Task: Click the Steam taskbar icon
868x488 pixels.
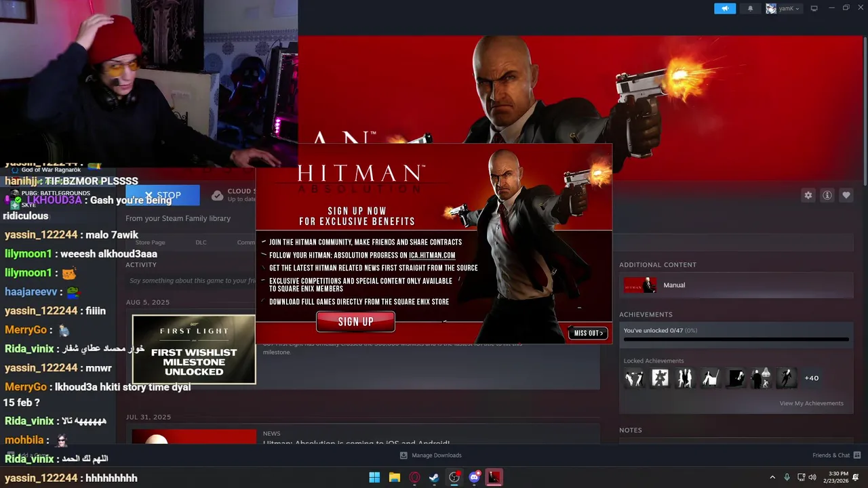Action: coord(434,477)
